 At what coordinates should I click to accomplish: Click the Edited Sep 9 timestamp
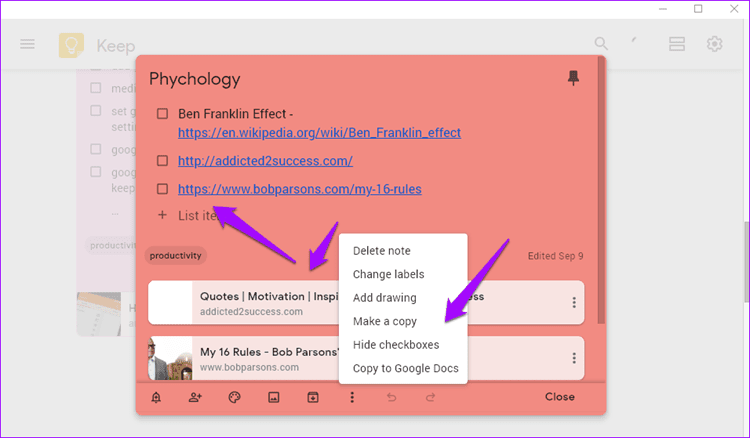click(x=555, y=256)
